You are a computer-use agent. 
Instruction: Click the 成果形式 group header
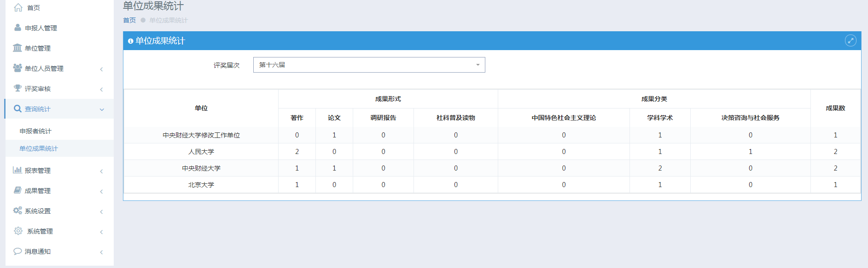pyautogui.click(x=388, y=99)
